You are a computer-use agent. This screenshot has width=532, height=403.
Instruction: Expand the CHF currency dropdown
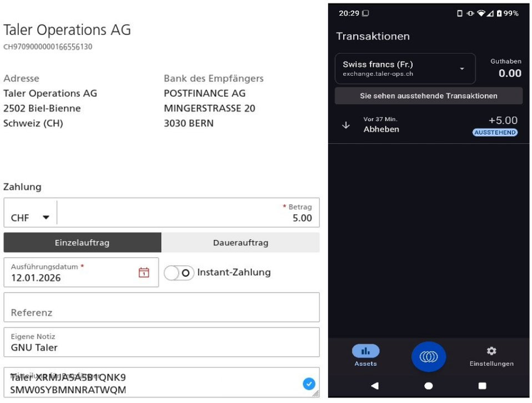click(x=31, y=218)
